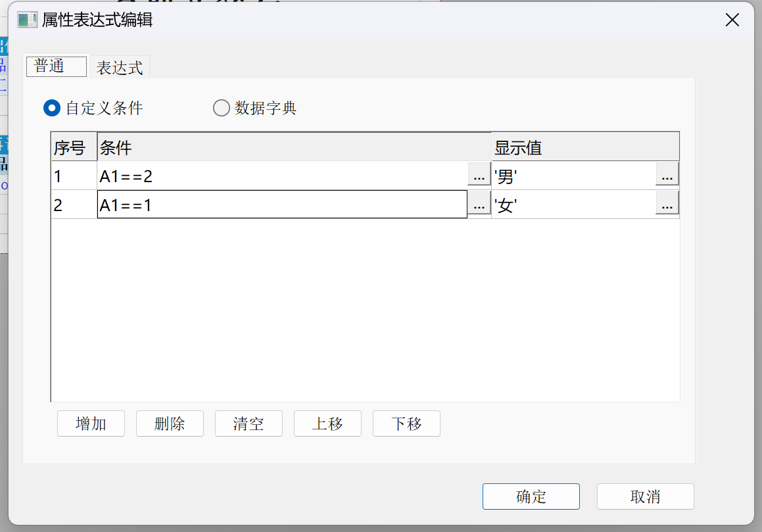Cancel the dialog with 取消
Image resolution: width=762 pixels, height=532 pixels.
645,496
